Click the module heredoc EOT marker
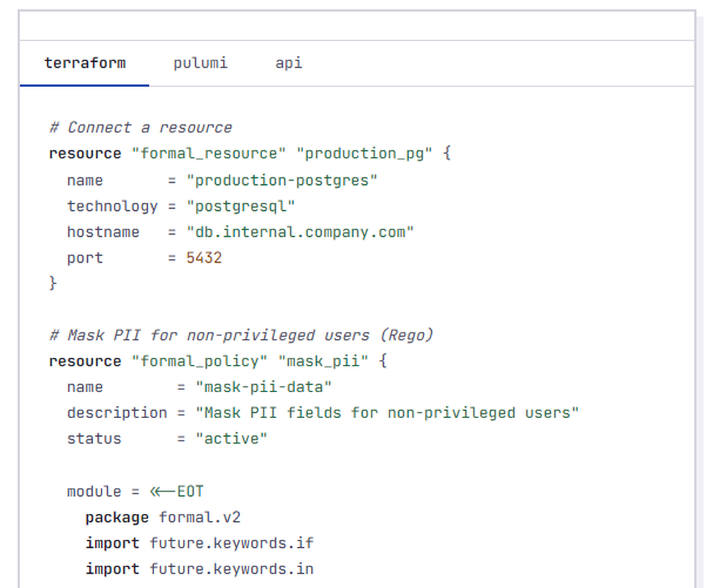The width and height of the screenshot is (720, 588). tap(176, 492)
